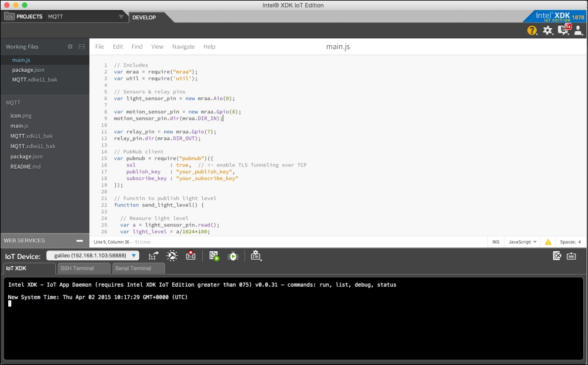Screen dimensions: 588x365
Task: Open the View menu
Action: tap(157, 47)
